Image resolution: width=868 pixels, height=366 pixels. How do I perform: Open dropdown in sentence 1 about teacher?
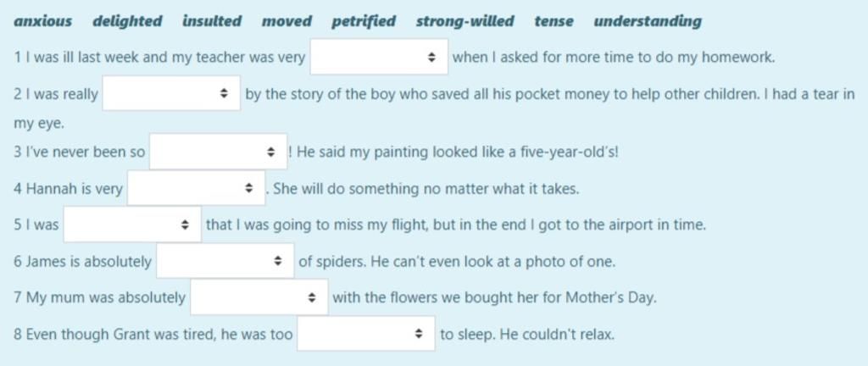(379, 57)
